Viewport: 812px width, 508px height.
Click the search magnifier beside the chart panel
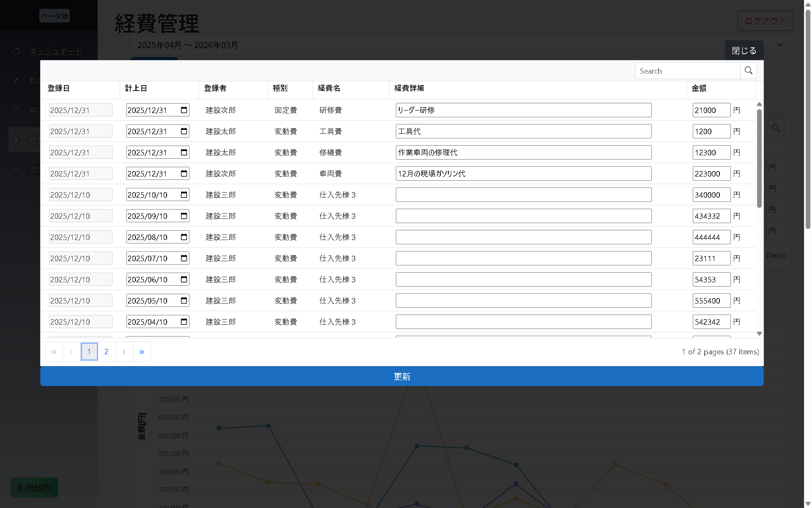[776, 128]
